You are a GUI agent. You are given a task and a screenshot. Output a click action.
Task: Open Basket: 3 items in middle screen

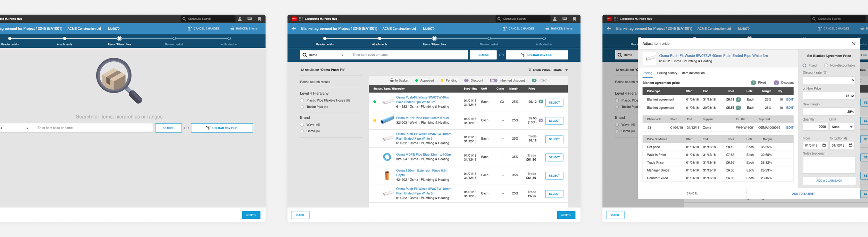[x=559, y=28]
